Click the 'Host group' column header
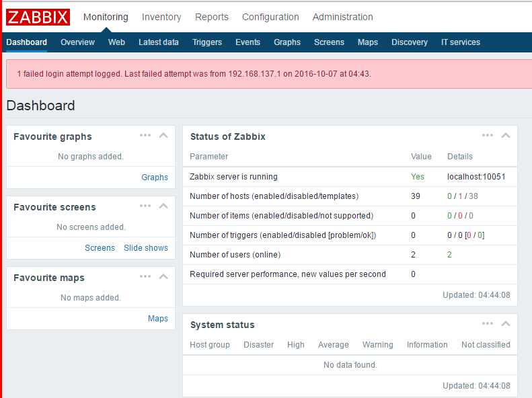The height and width of the screenshot is (398, 532). click(x=210, y=345)
